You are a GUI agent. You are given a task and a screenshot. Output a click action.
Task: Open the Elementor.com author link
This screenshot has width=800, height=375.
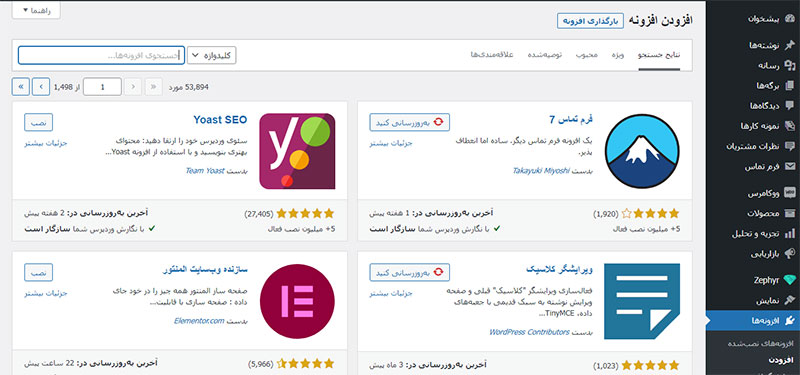coord(199,321)
